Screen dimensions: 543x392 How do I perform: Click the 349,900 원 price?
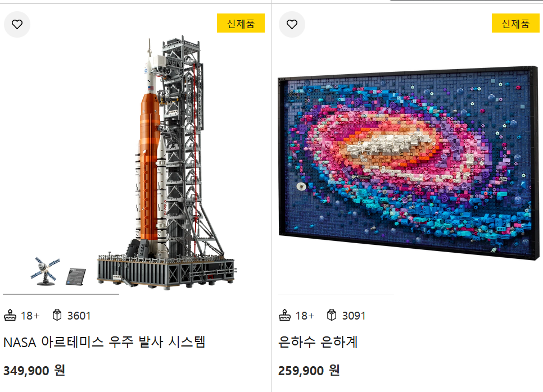(34, 370)
